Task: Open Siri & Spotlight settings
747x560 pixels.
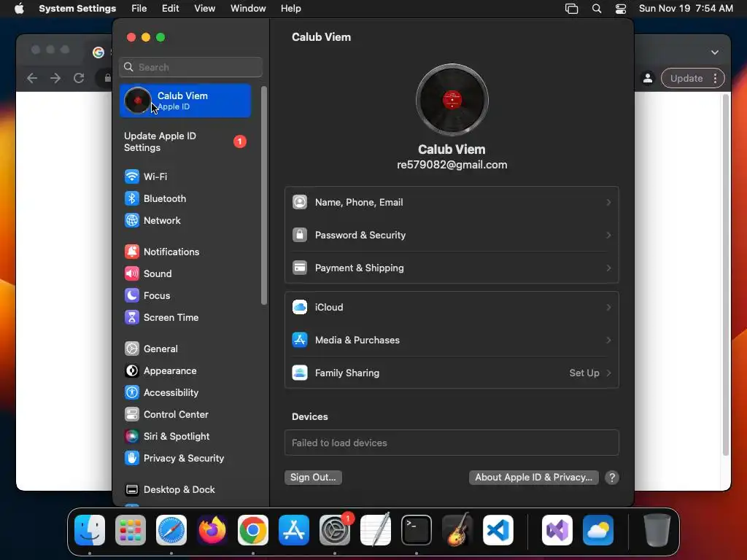Action: click(x=186, y=437)
